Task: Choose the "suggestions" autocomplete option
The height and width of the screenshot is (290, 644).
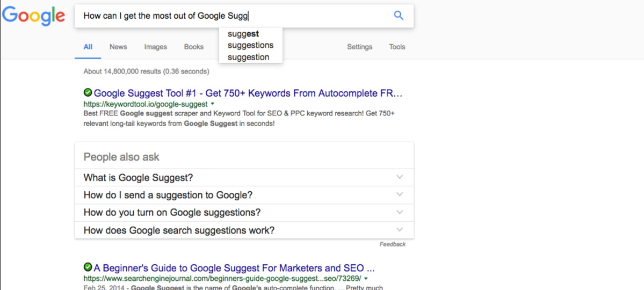Action: [x=250, y=45]
